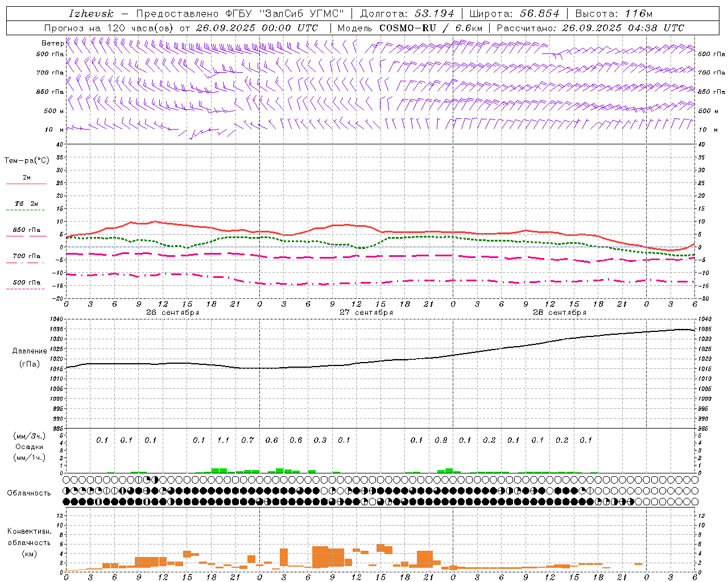The width and height of the screenshot is (728, 582).
Task: Select the "Широта: 56.854" header value
Action: (515, 14)
